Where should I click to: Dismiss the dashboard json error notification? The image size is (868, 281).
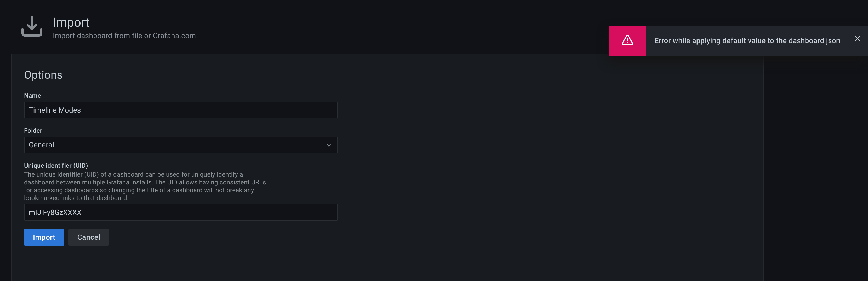click(x=857, y=39)
